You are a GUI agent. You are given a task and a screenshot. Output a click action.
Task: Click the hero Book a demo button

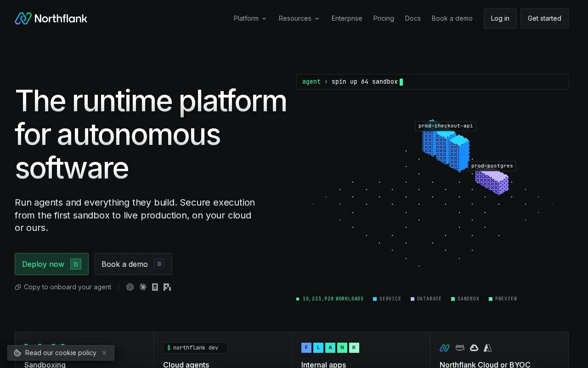point(133,264)
